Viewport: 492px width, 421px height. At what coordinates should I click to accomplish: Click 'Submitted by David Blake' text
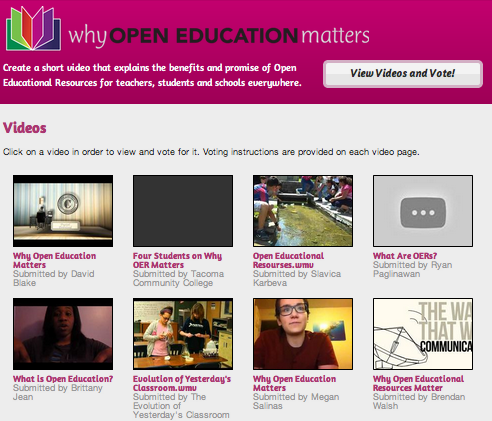(x=54, y=278)
